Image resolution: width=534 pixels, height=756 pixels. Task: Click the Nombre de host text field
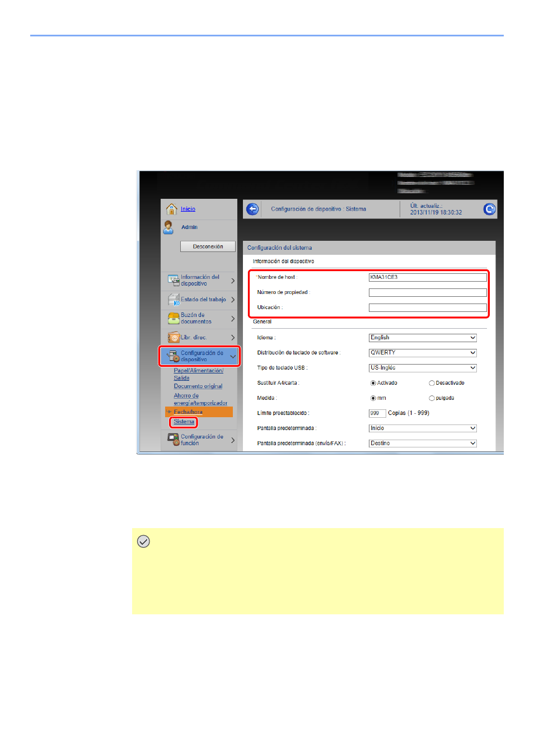[x=428, y=277]
